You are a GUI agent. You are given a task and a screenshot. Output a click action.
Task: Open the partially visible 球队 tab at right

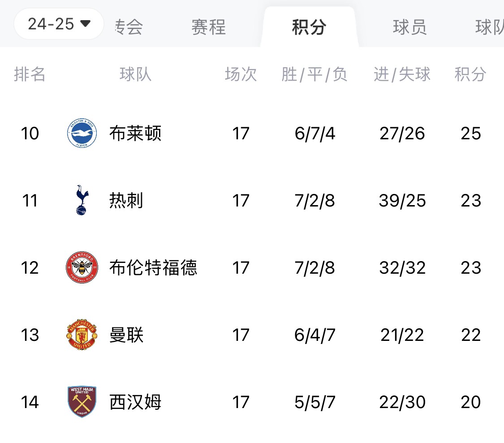(x=489, y=27)
